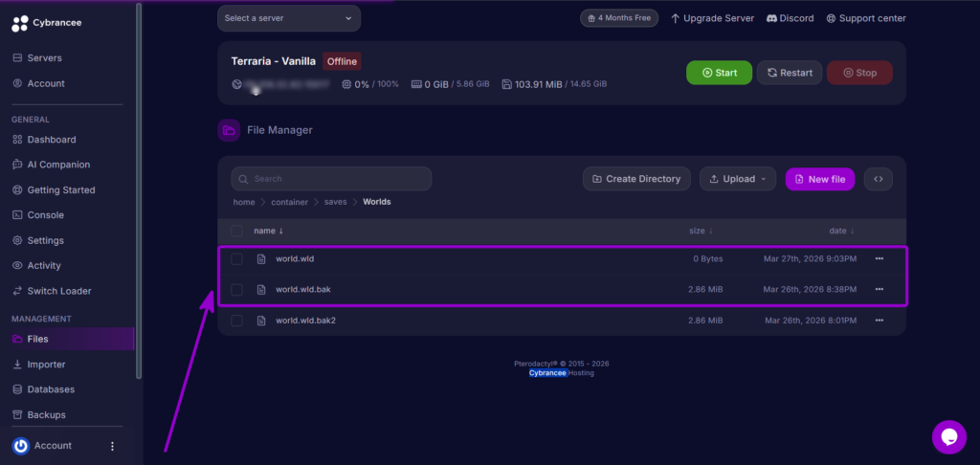Select the world.wld.bak checkbox

pos(237,289)
